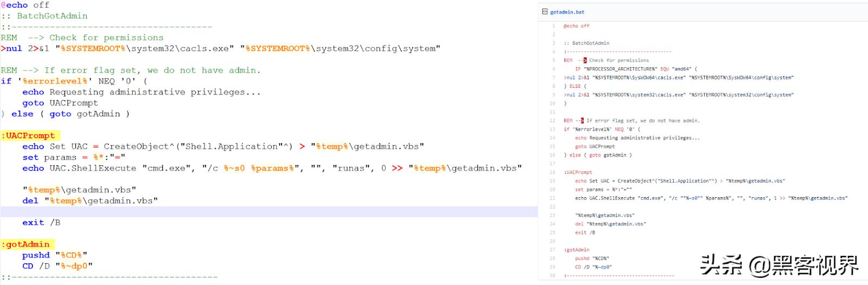Image resolution: width=868 pixels, height=285 pixels.
Task: Click 'goto UACPrompt' line in right viewer
Action: (x=595, y=146)
